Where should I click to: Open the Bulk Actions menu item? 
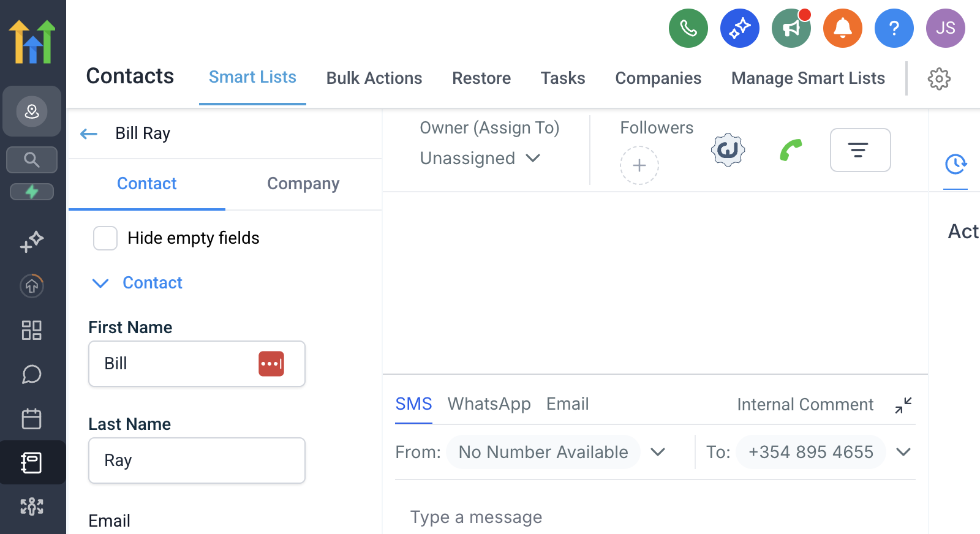click(374, 78)
